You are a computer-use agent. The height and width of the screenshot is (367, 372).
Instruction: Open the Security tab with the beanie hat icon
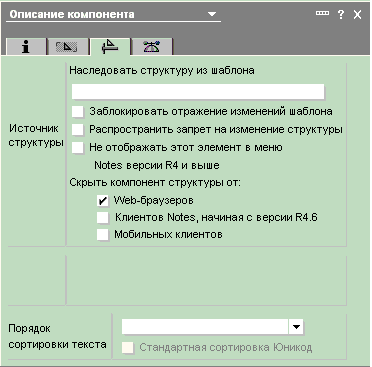click(x=152, y=47)
